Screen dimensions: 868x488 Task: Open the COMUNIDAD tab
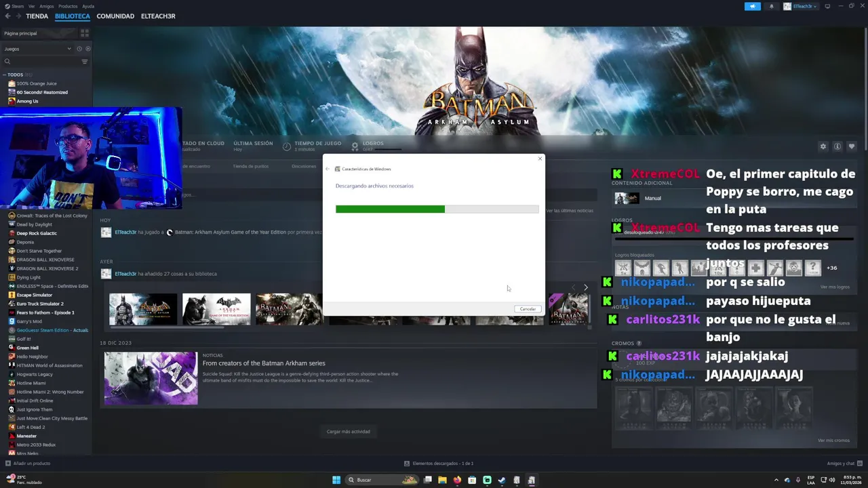(x=115, y=16)
